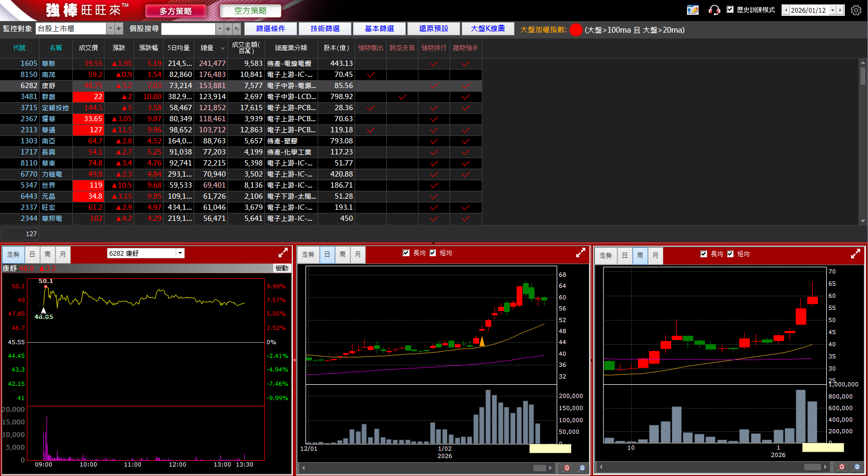Click the plus button beside 台股上市櫃
868x476 pixels.
pos(119,29)
